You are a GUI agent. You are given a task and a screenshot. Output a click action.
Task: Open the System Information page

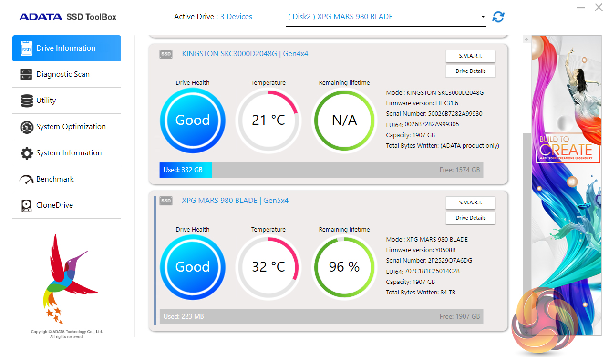tap(67, 153)
